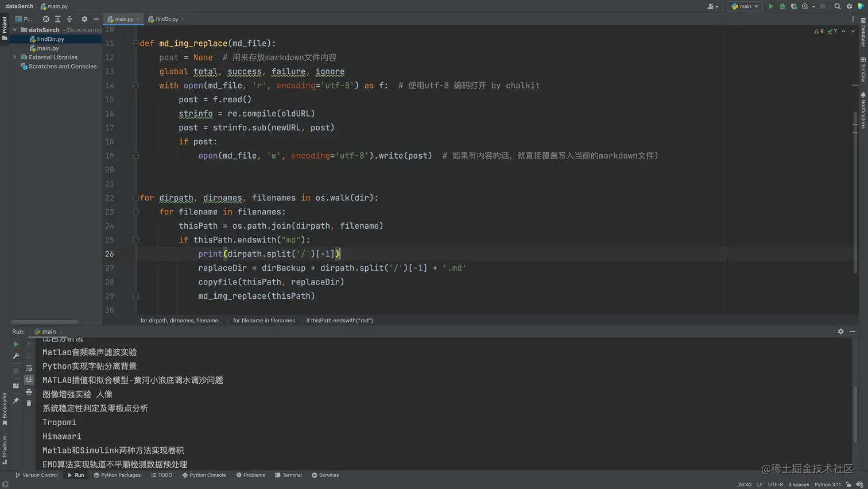Viewport: 868px width, 489px height.
Task: Fold the md_img_replace function
Action: pos(136,44)
